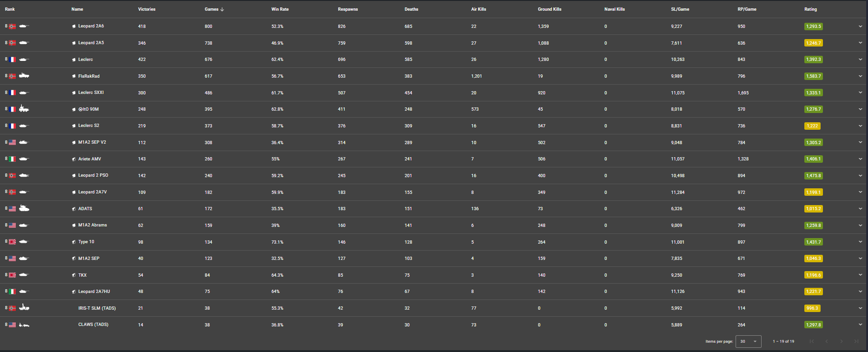Click the tank icon in Leopard 2 PSO row
The image size is (868, 352).
(24, 175)
